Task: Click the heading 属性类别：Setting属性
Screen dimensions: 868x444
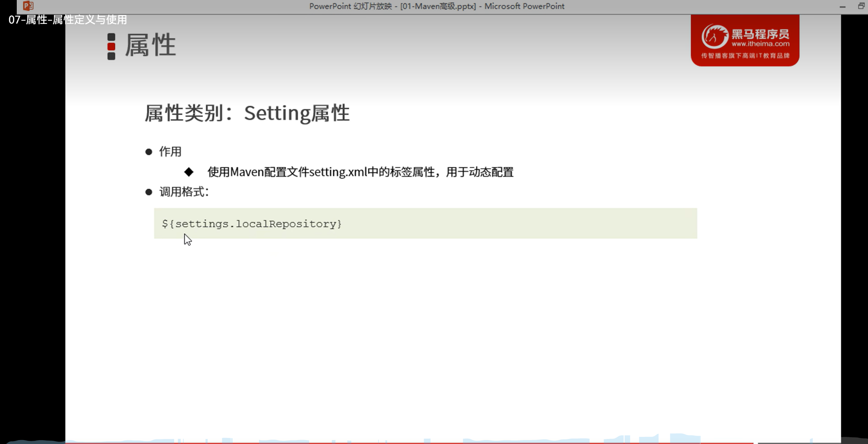Action: [x=247, y=113]
